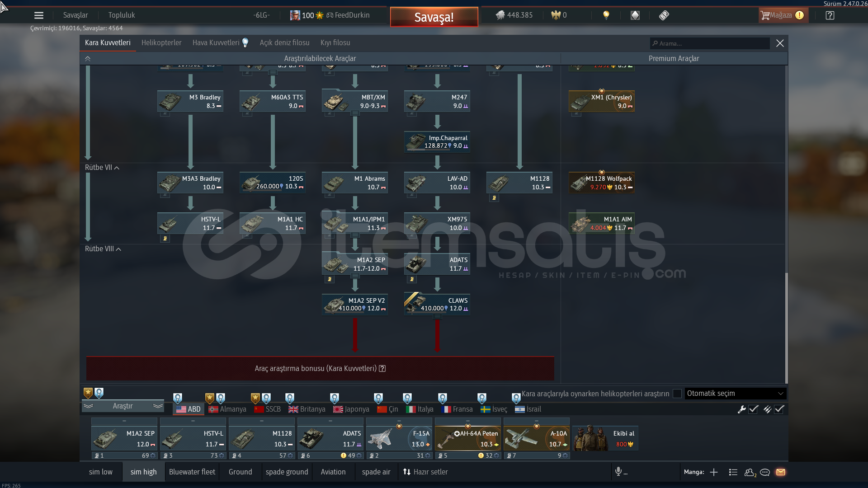Expand the M1A1/IPM1 vehicle group

355,235
